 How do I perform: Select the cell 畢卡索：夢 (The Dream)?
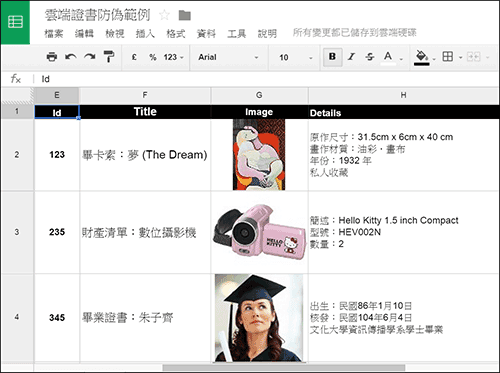pyautogui.click(x=145, y=155)
